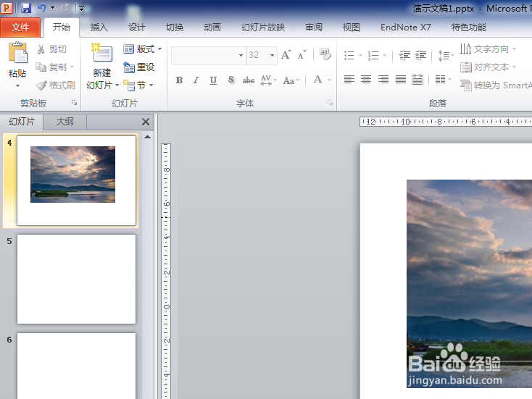Toggle align text left
Viewport: 532px width, 399px height.
(349, 80)
